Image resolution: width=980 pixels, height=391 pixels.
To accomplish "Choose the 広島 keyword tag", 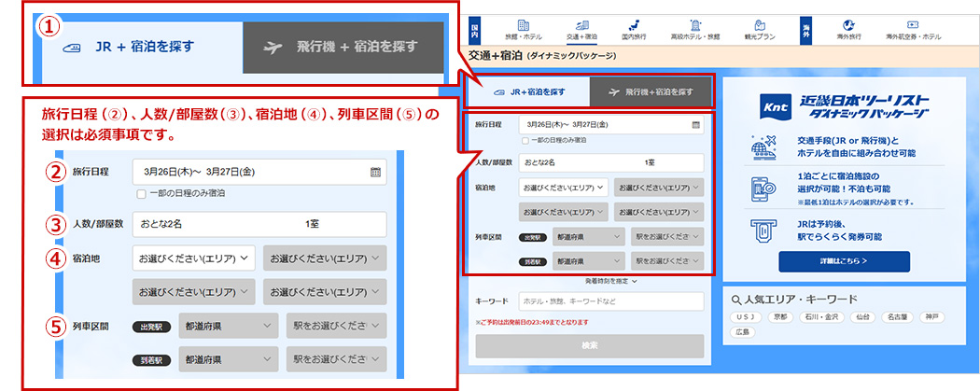I will 743,332.
